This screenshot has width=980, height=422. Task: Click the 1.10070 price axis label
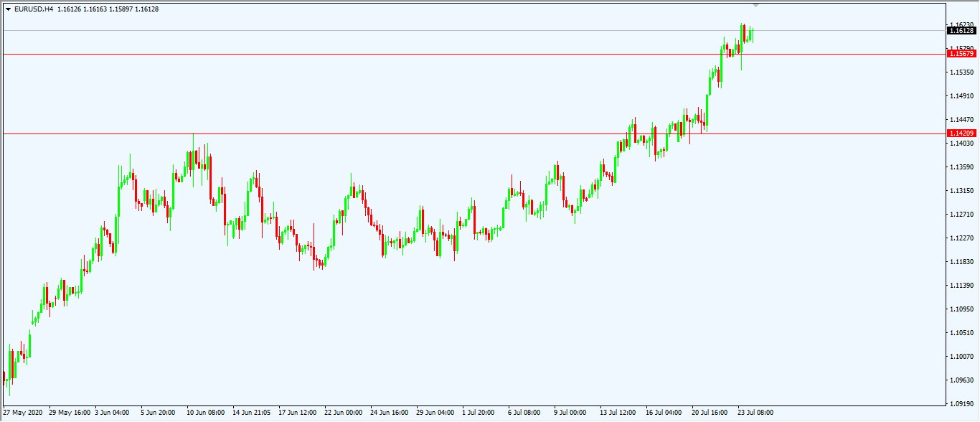click(962, 357)
